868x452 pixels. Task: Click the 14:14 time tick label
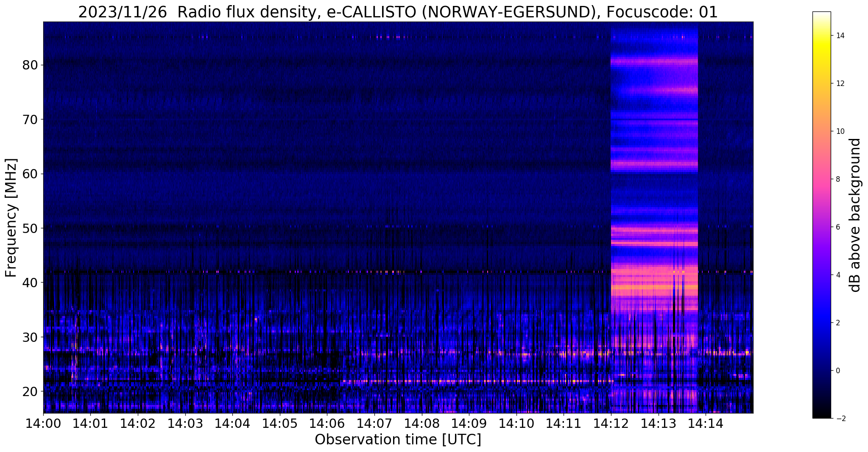pyautogui.click(x=705, y=423)
